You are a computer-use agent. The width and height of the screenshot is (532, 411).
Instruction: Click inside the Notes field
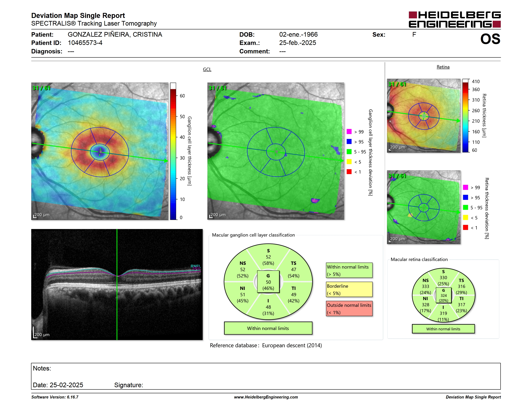point(266,376)
